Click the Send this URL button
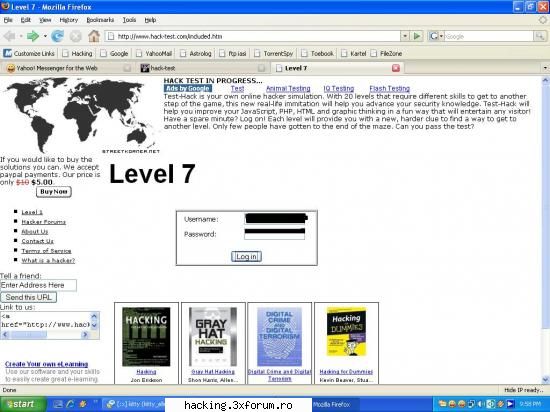 pos(28,297)
